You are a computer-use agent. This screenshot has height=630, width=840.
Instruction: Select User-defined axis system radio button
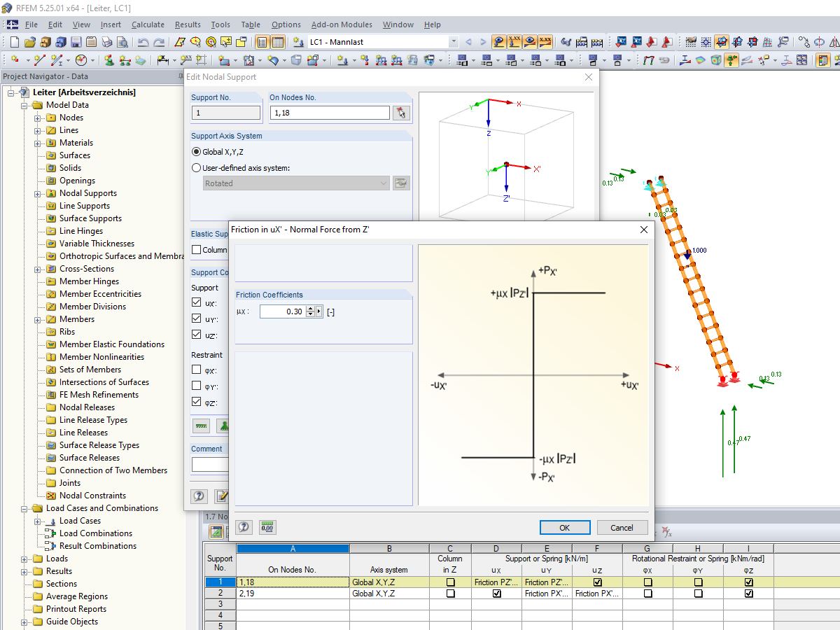tap(197, 168)
